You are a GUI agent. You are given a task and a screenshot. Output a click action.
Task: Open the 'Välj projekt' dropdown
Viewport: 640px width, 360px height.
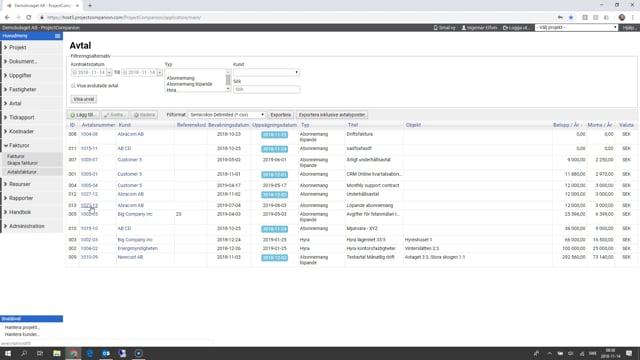coord(576,27)
